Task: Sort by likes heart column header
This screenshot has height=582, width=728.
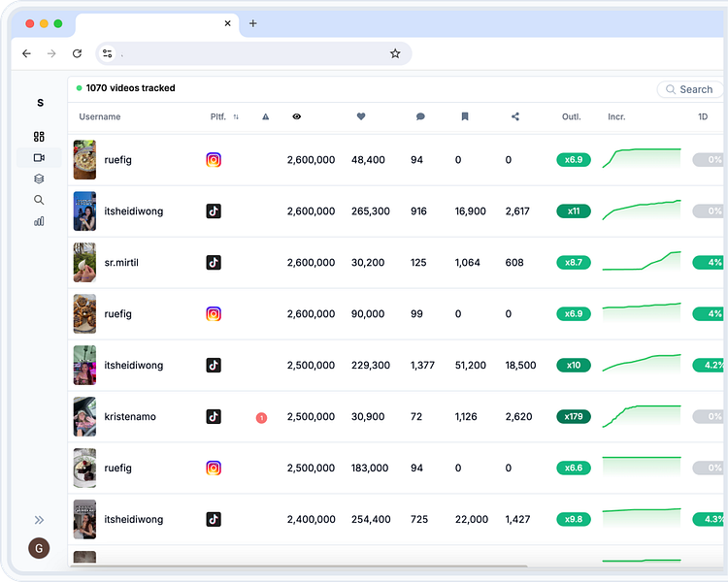Action: (361, 117)
